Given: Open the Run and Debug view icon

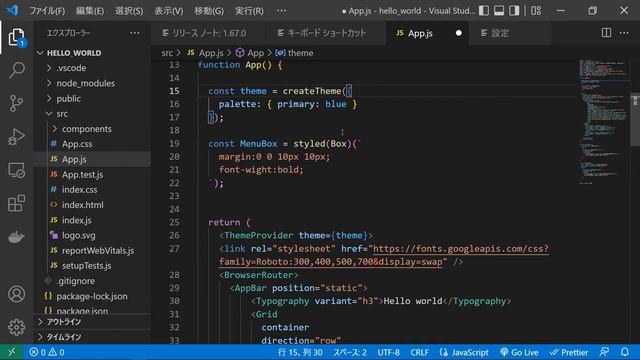Looking at the screenshot, I should [x=16, y=137].
